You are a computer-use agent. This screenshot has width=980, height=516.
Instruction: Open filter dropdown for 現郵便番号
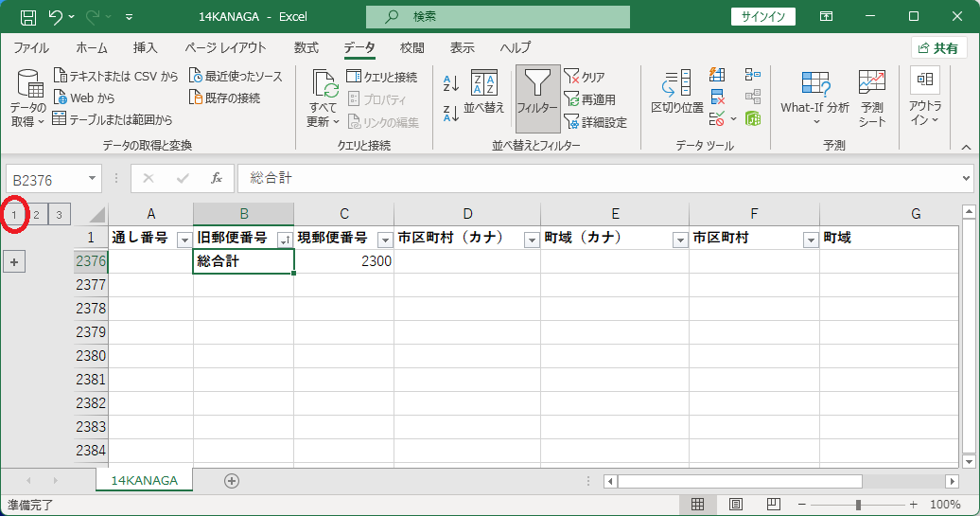click(x=385, y=240)
